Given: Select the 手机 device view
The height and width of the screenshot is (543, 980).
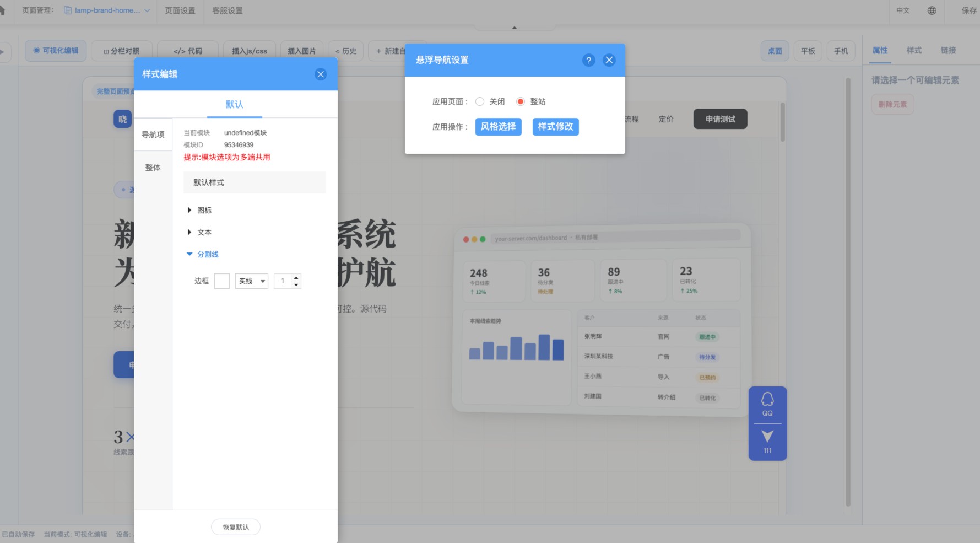Looking at the screenshot, I should [841, 51].
